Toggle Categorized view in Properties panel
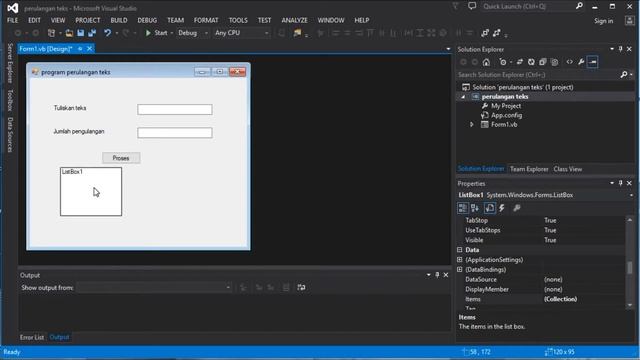This screenshot has height=360, width=640. click(462, 208)
